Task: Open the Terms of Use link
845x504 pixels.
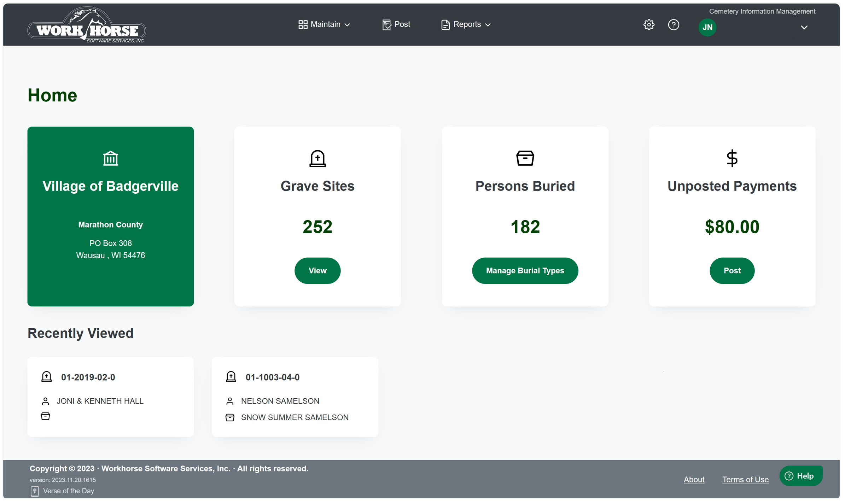Action: pyautogui.click(x=745, y=479)
